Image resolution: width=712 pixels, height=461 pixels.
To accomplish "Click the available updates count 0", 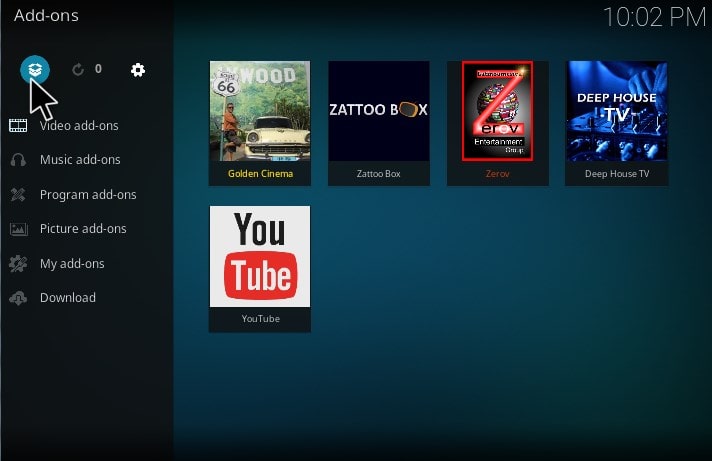I will click(98, 69).
